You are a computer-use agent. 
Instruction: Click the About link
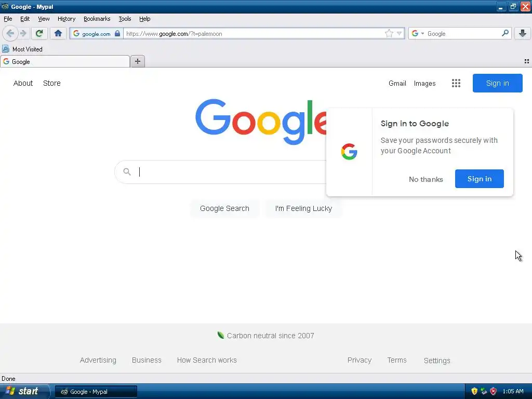(x=23, y=83)
